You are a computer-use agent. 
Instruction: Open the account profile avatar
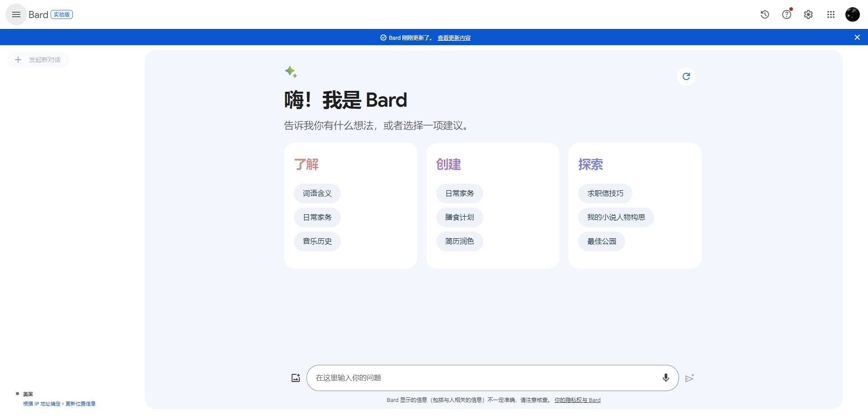[x=853, y=14]
